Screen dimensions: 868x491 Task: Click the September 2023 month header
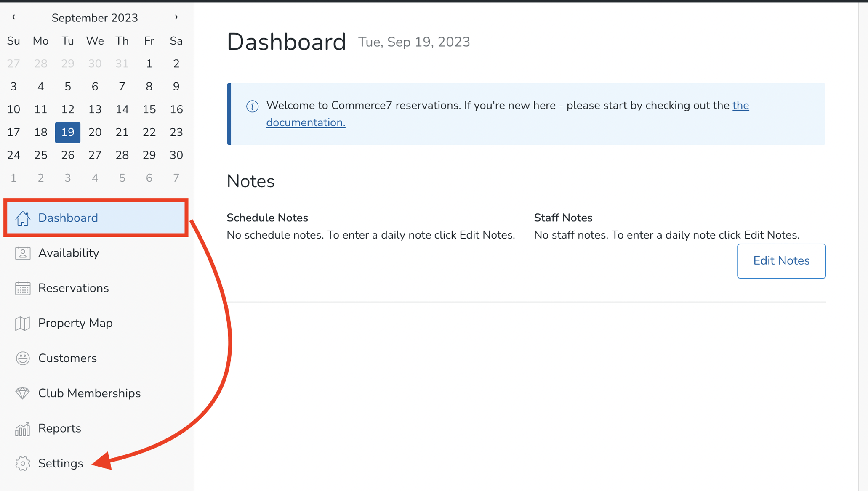(x=95, y=18)
